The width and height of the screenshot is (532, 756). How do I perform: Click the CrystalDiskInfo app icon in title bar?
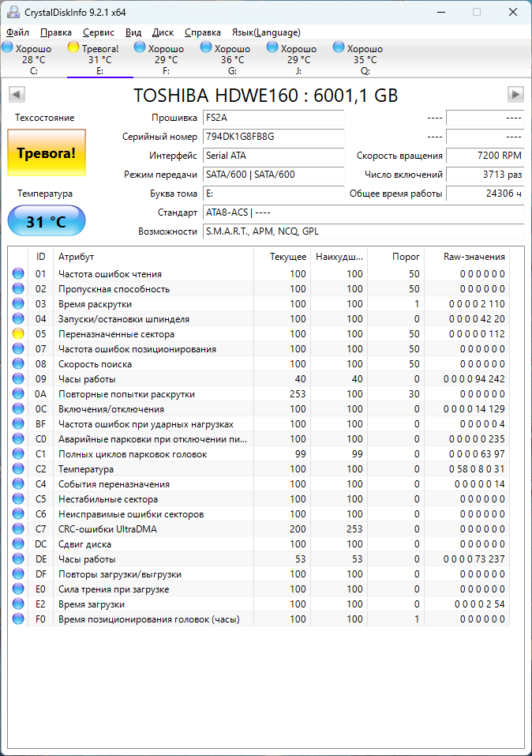click(x=13, y=12)
